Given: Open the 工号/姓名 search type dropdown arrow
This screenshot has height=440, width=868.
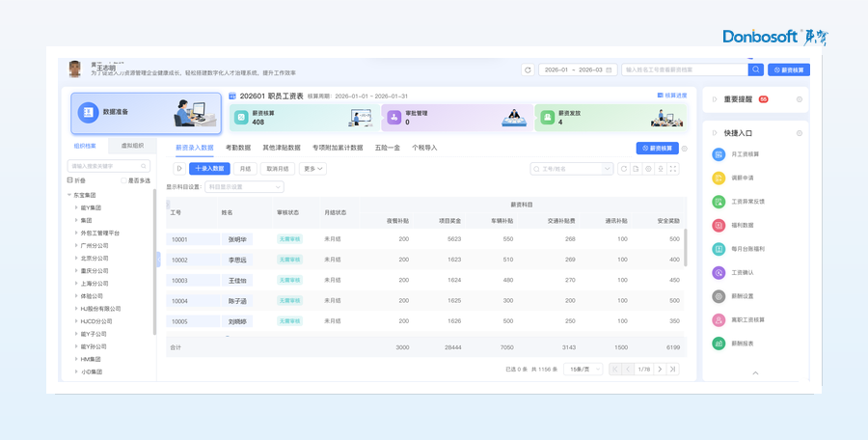Looking at the screenshot, I should pos(607,169).
